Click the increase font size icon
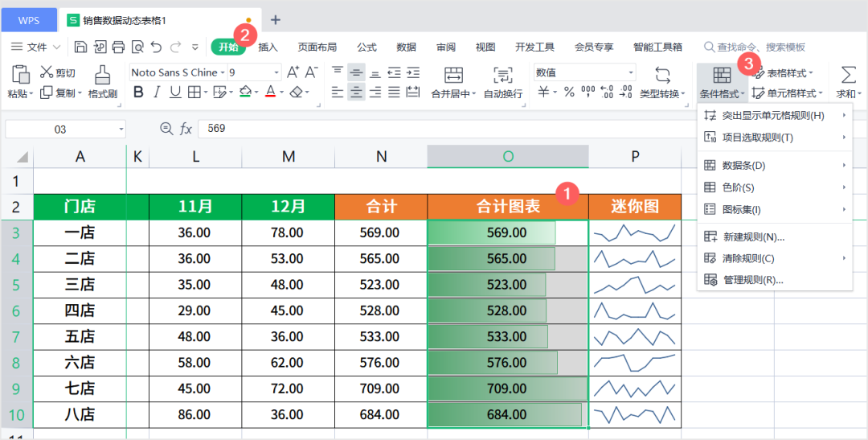 (293, 72)
